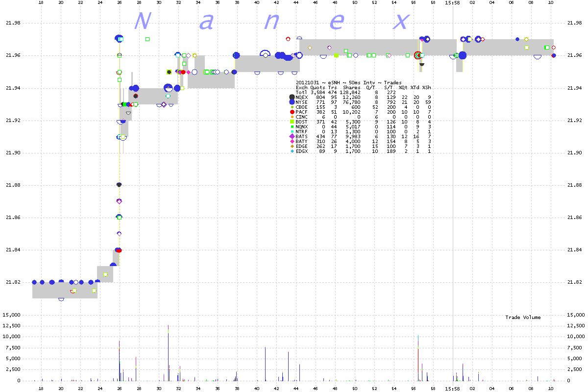The height and width of the screenshot is (392, 588).
Task: Click BATY shares value '4,000'
Action: click(353, 141)
